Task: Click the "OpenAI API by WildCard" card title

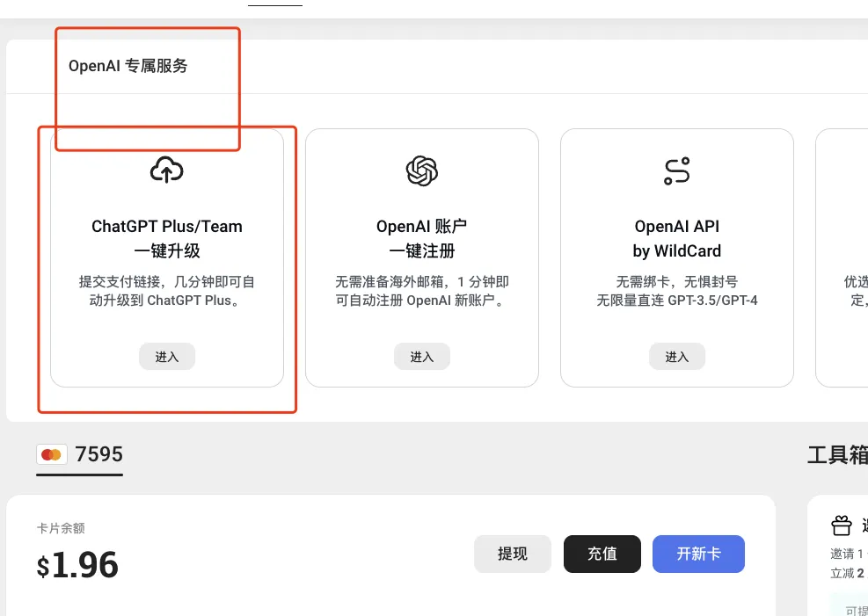Action: pyautogui.click(x=677, y=238)
